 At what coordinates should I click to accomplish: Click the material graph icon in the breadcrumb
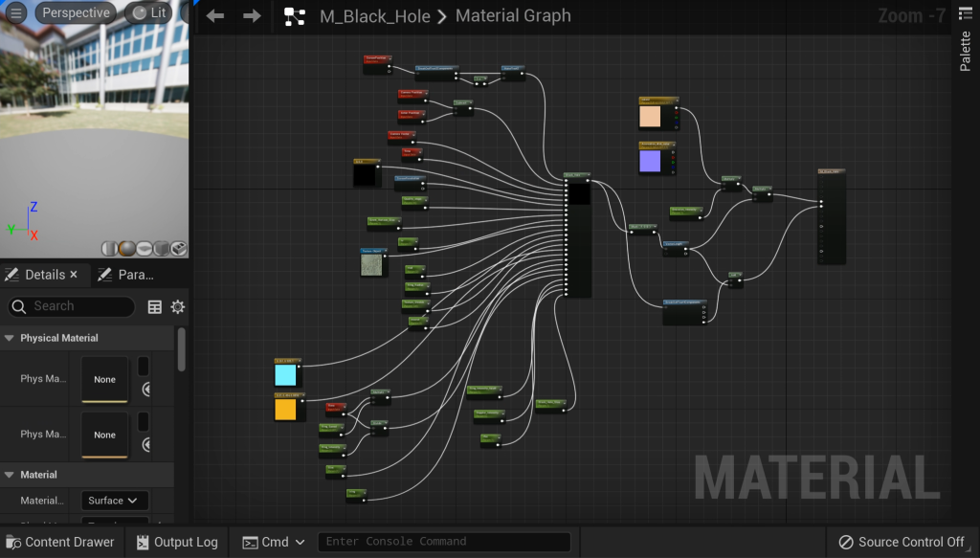pos(294,16)
